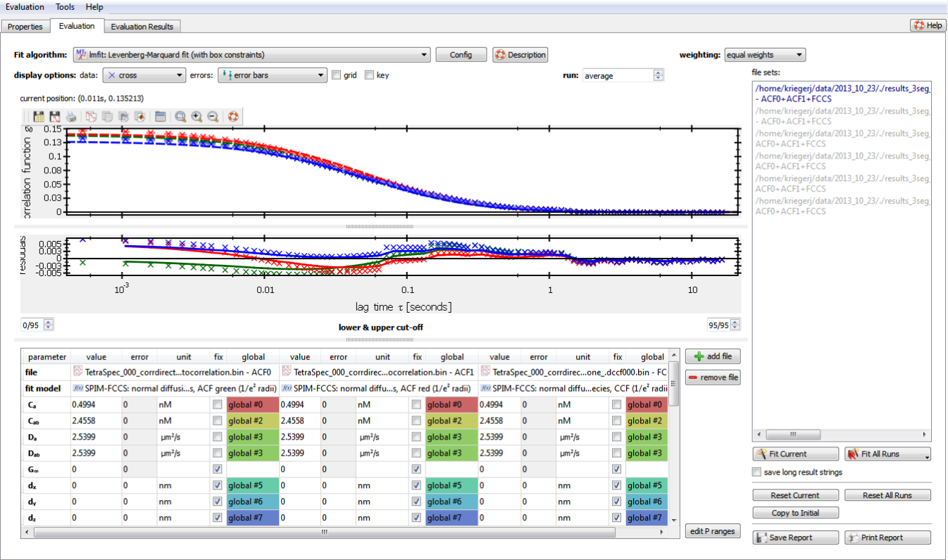Click the save plot image icon
This screenshot has width=948, height=560.
(54, 117)
